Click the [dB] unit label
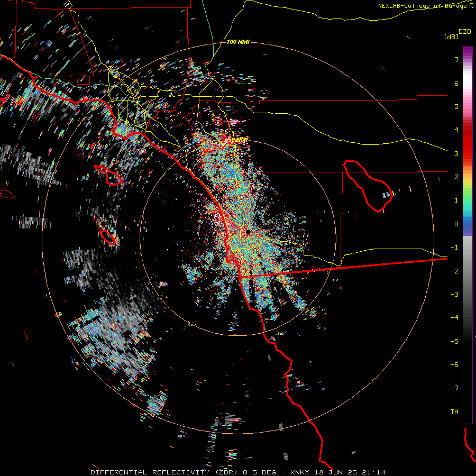This screenshot has width=476, height=476. click(x=451, y=36)
